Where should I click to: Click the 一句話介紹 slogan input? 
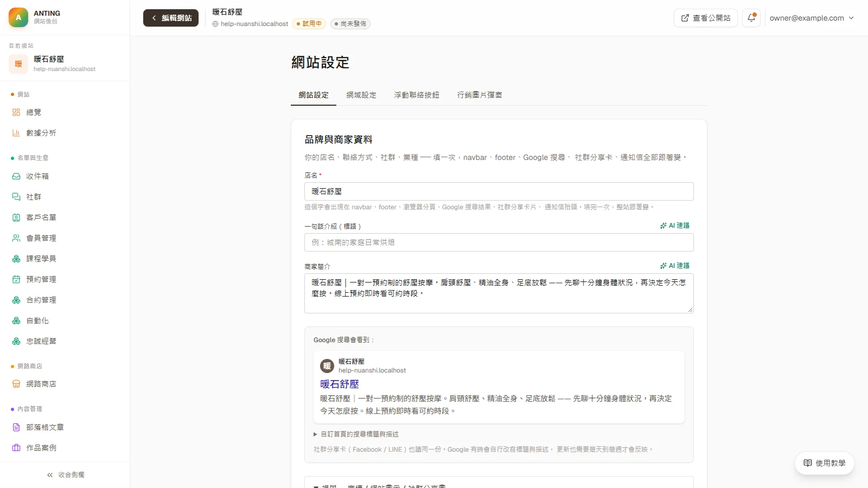pyautogui.click(x=499, y=242)
